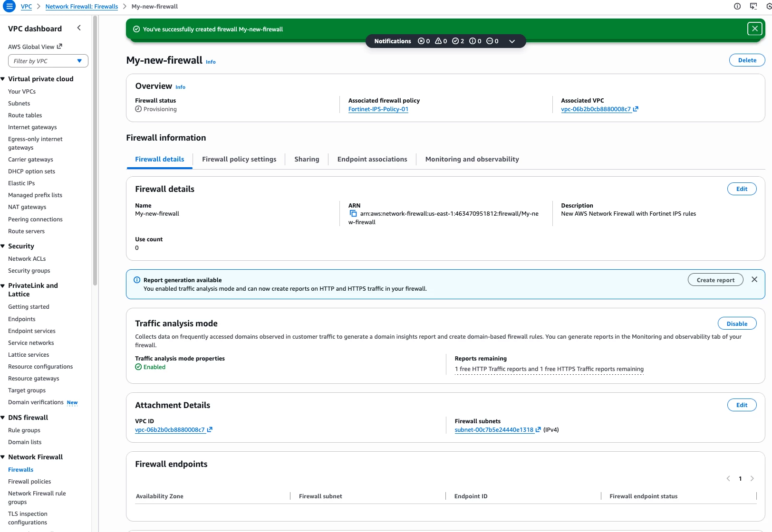Image resolution: width=772 pixels, height=532 pixels.
Task: Click the Delete firewall button
Action: tap(747, 60)
